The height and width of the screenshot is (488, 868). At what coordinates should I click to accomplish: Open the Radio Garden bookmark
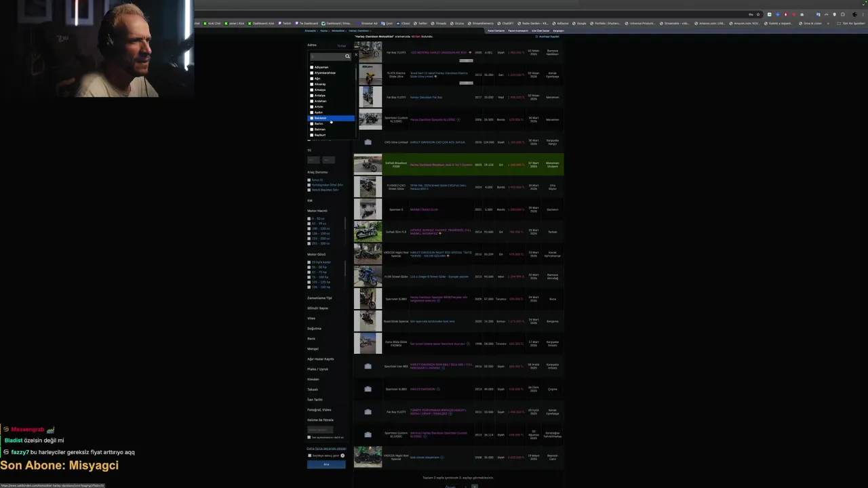pyautogui.click(x=534, y=23)
